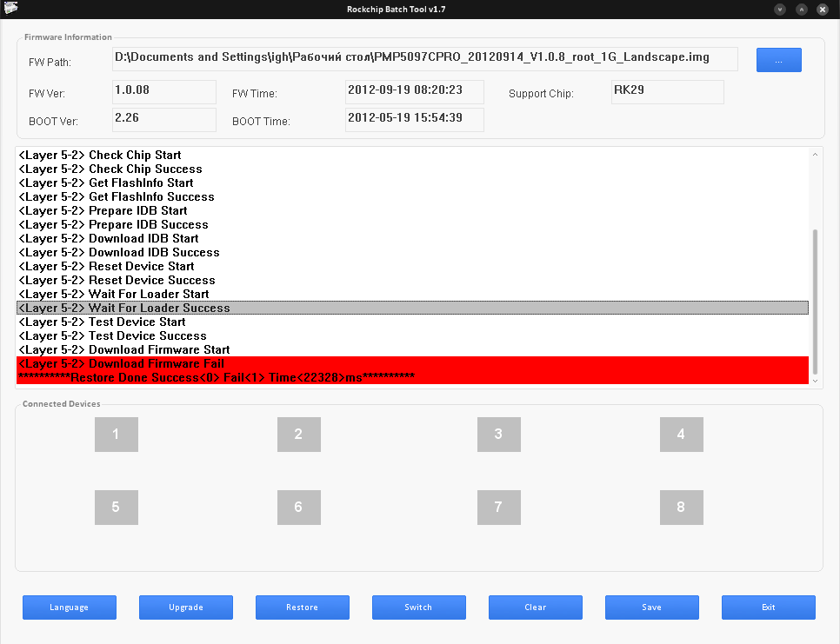Screen dimensions: 840x644
Task: Select connected device slot 2
Action: (299, 435)
